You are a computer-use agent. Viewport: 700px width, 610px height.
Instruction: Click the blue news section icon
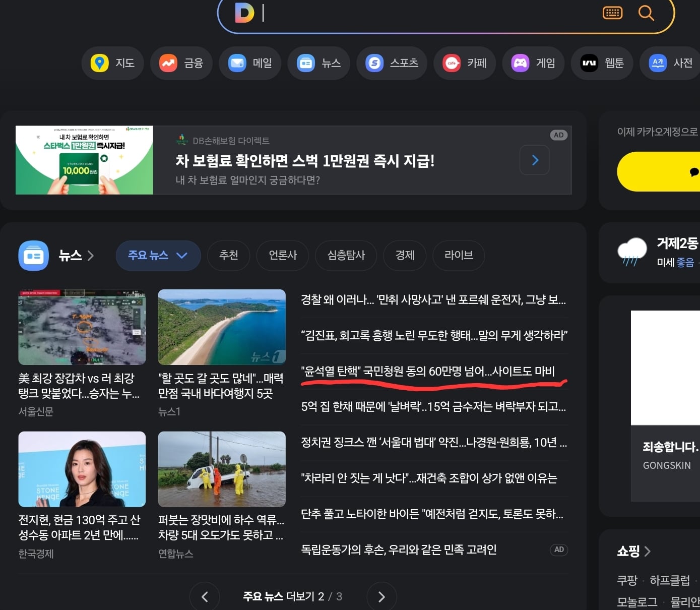pos(33,256)
